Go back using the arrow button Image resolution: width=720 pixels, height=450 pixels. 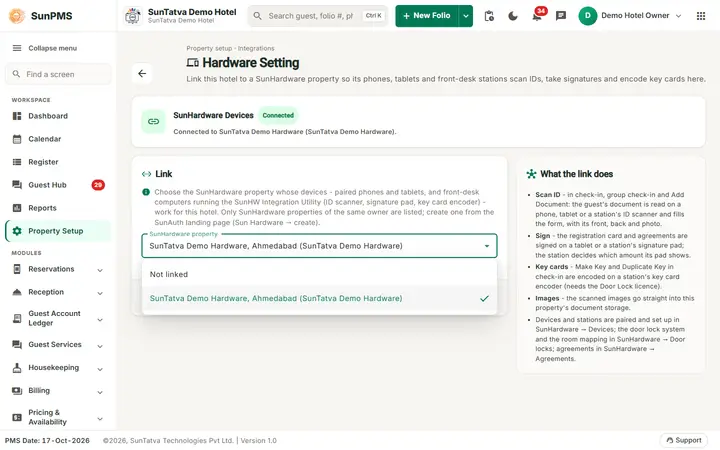coord(142,73)
